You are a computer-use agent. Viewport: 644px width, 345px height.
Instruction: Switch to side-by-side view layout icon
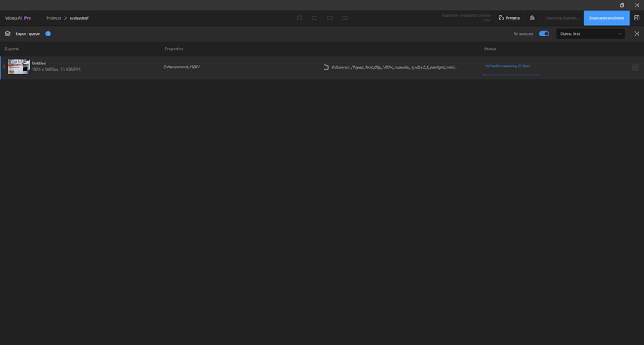point(345,18)
